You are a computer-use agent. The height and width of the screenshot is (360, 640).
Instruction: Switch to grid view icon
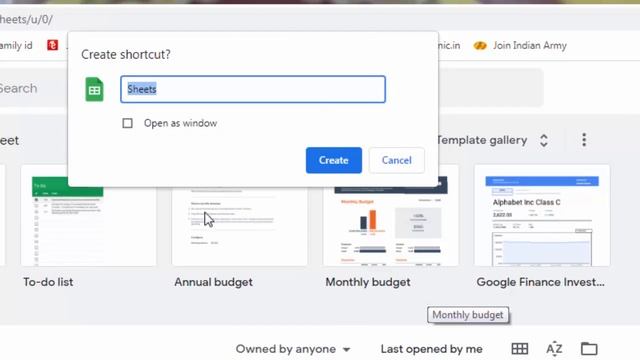point(520,349)
